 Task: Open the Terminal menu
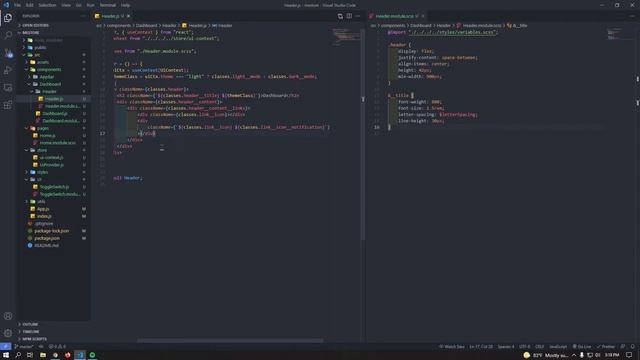coord(108,5)
